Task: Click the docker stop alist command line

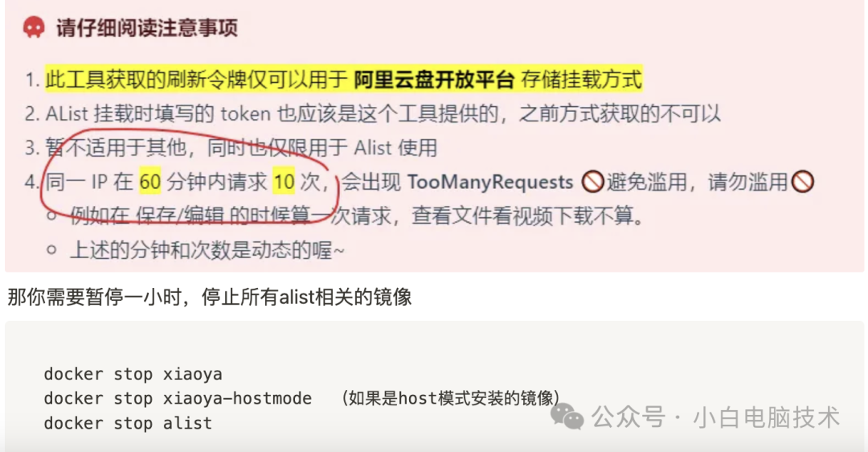Action: [x=128, y=423]
